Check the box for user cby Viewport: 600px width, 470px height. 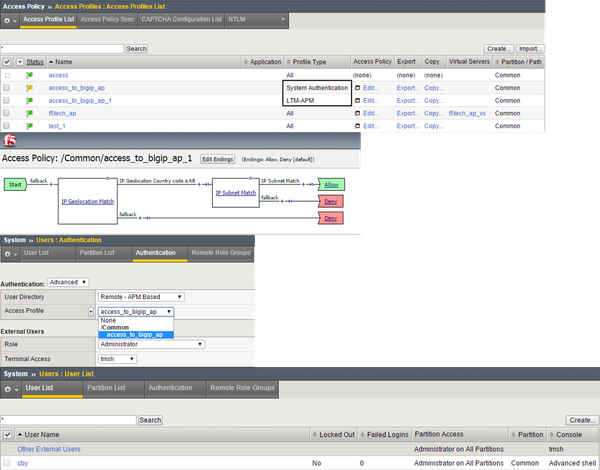pyautogui.click(x=7, y=463)
